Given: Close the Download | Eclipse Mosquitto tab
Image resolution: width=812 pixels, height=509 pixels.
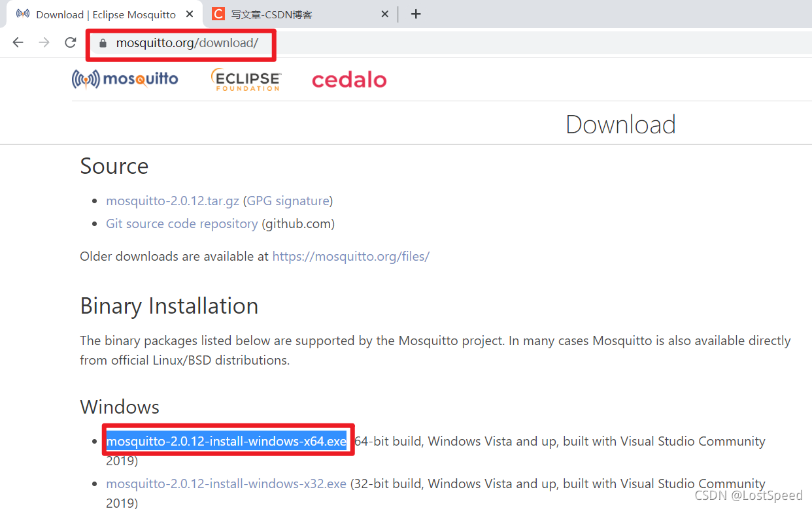Looking at the screenshot, I should click(190, 14).
